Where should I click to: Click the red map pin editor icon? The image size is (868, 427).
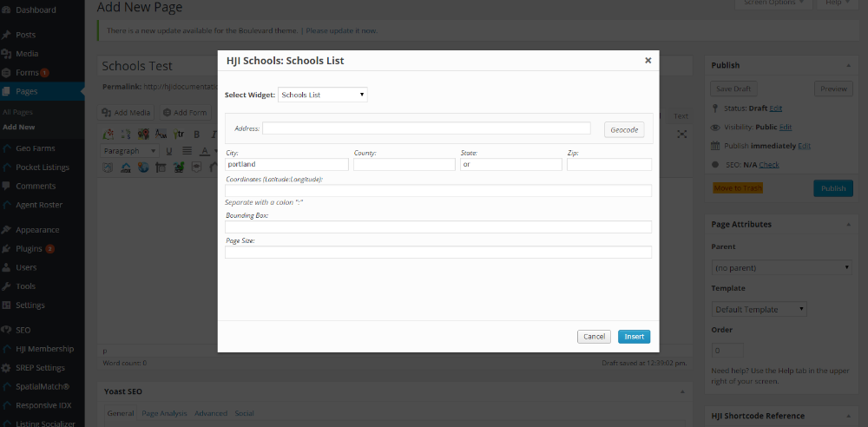point(143,134)
